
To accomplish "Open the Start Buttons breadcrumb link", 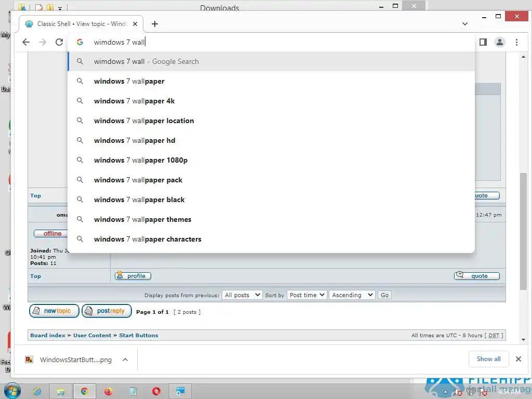I will 138,335.
